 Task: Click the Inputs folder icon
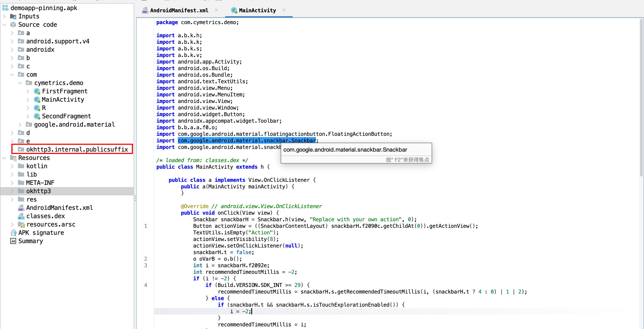[x=13, y=16]
